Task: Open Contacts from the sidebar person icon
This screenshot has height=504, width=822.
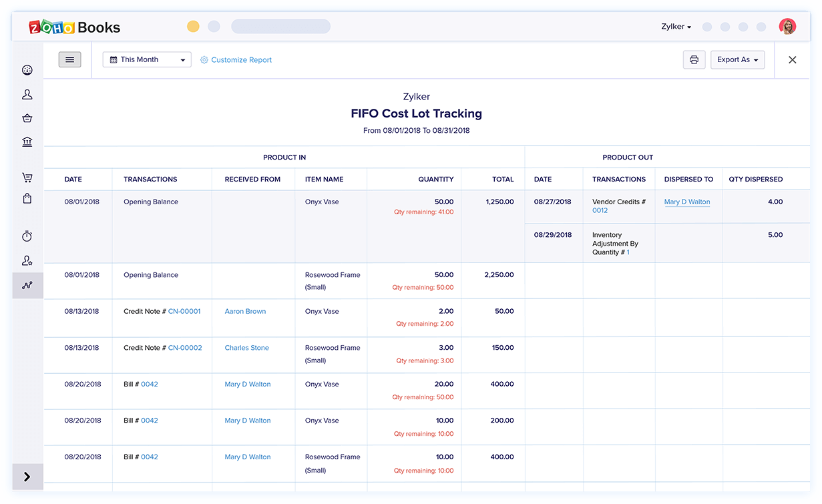Action: tap(27, 94)
